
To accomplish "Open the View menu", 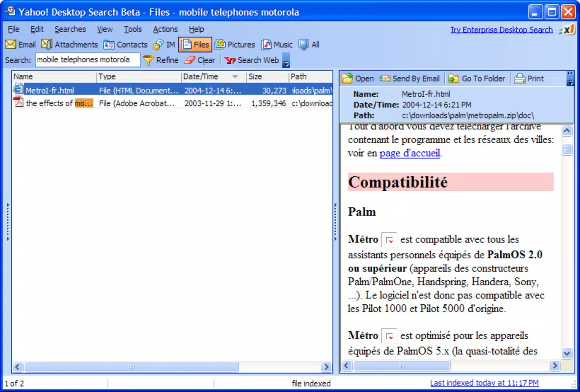I will pyautogui.click(x=105, y=29).
